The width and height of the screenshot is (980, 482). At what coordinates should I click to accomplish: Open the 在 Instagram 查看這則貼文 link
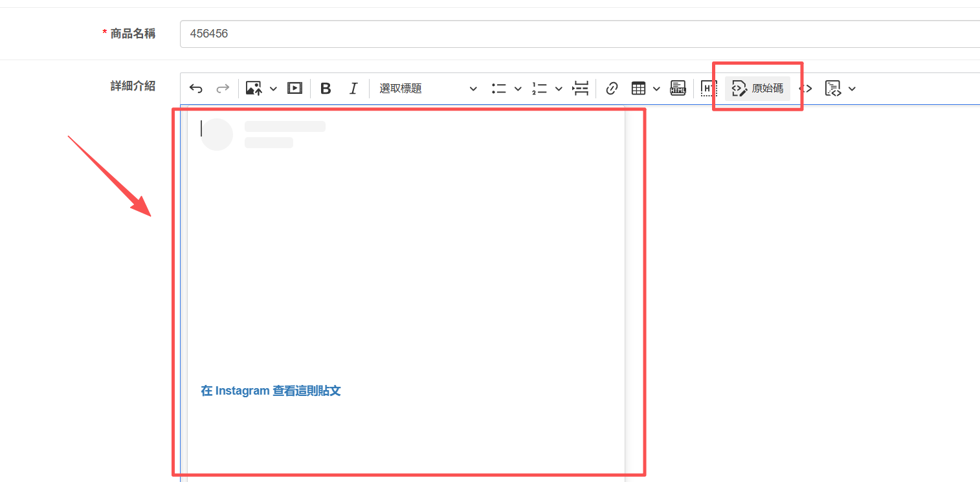tap(271, 391)
